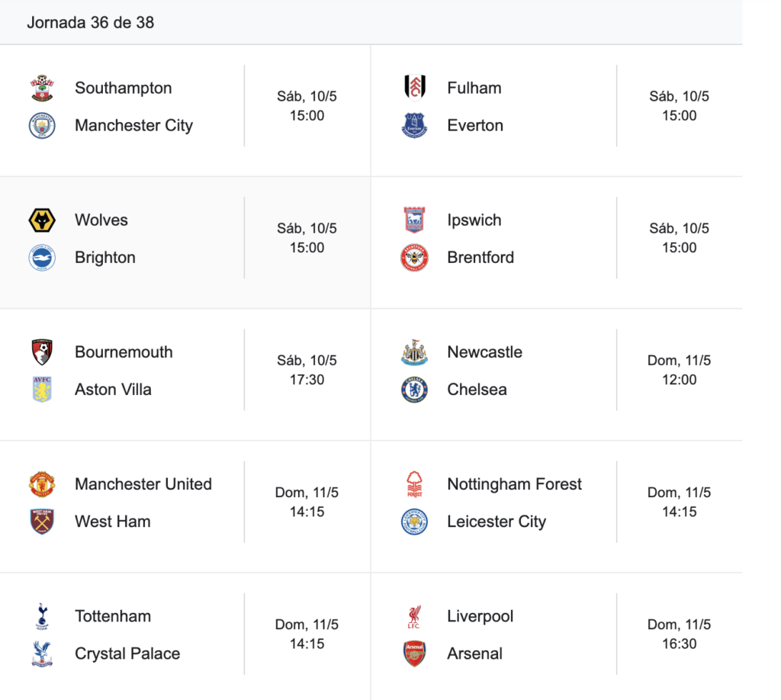Screen dimensions: 781x700
Task: Open the Wolves vs Brighton match time
Action: click(307, 238)
